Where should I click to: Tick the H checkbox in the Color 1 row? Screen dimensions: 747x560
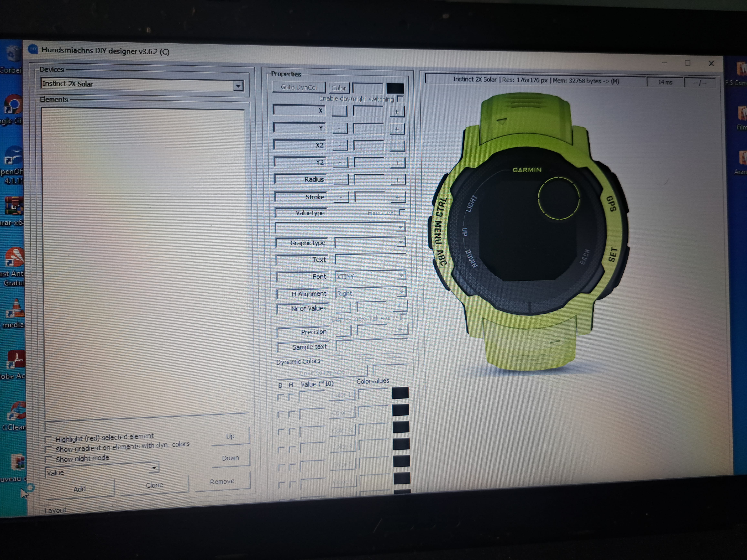coord(291,397)
